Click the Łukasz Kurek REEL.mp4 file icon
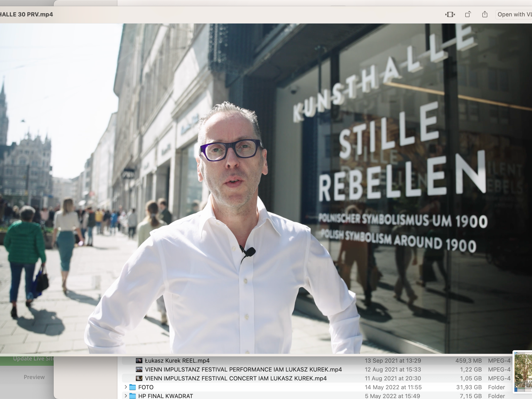Viewport: 532px width, 399px height. point(139,360)
